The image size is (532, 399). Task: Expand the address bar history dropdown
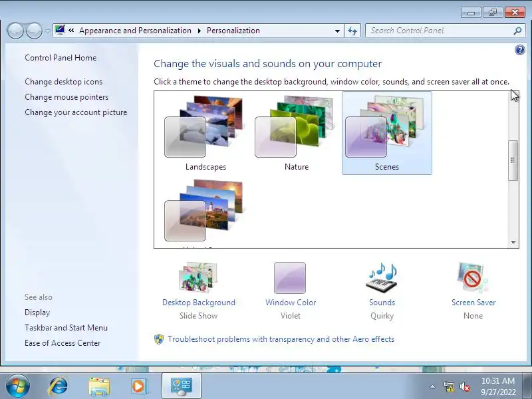click(337, 31)
